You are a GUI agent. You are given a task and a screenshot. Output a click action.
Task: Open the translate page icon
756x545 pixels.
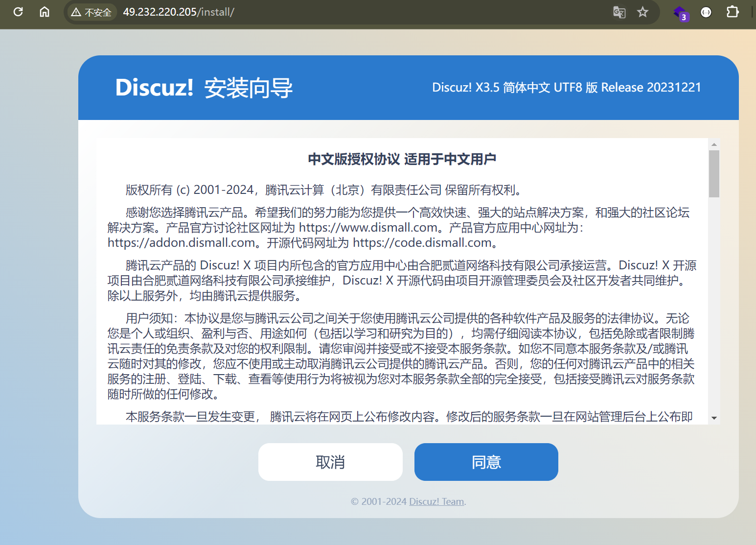pos(619,12)
